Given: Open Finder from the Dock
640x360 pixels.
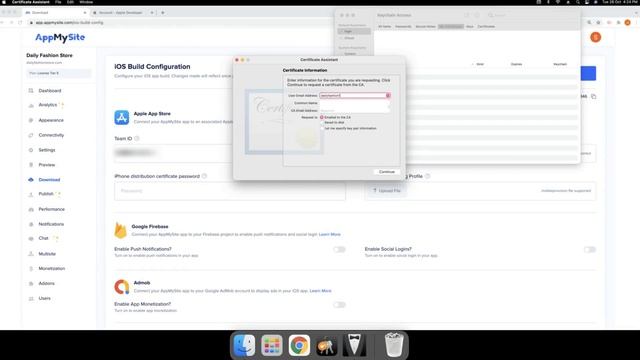Looking at the screenshot, I should point(244,345).
